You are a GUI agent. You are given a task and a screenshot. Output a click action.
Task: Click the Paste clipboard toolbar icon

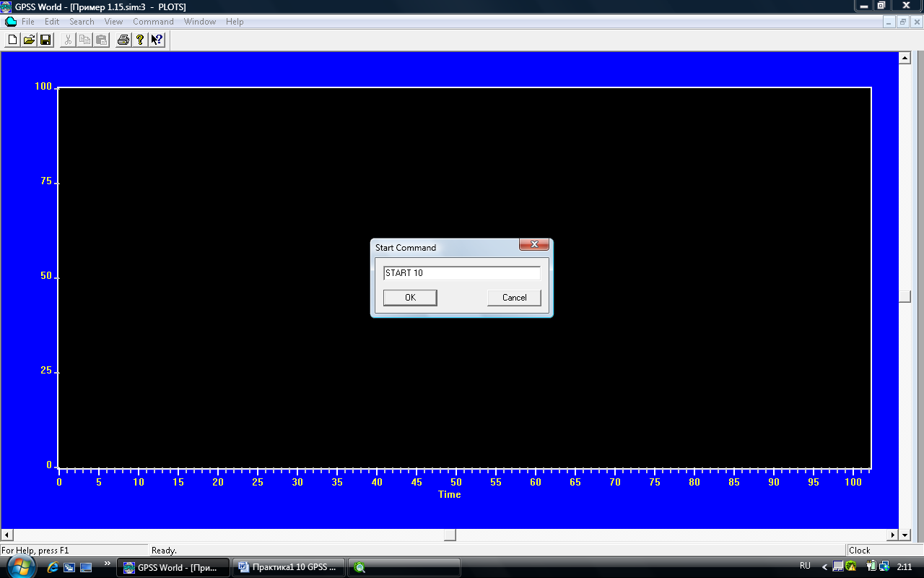[x=101, y=40]
